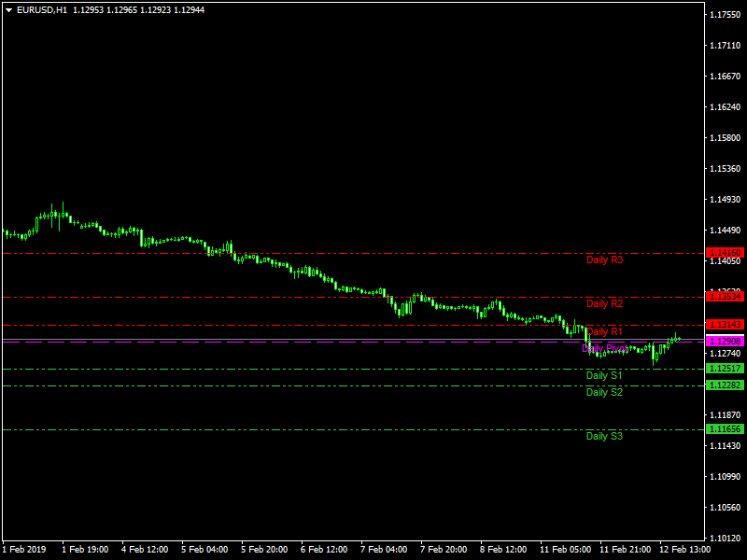Click the Daily R1 resistance label
Viewport: 747px width, 560px height.
[604, 331]
